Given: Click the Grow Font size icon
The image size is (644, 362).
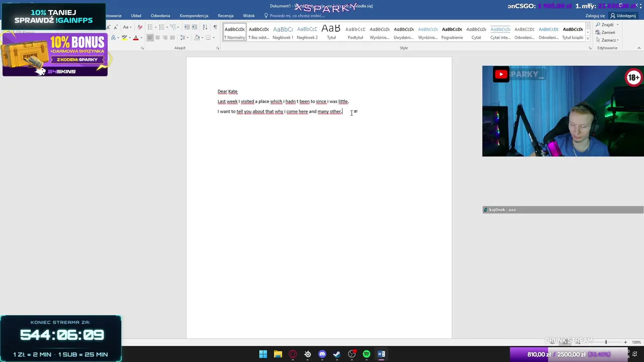Looking at the screenshot, I should [x=108, y=27].
